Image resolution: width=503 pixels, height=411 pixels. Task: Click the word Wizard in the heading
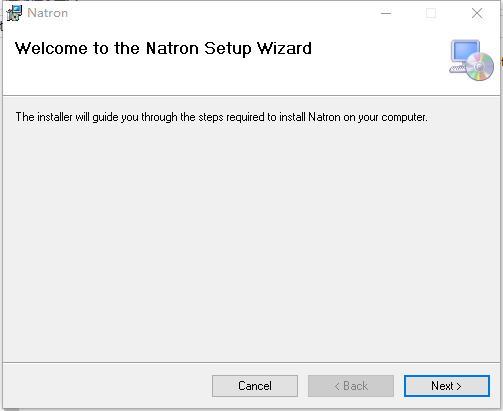tap(284, 48)
